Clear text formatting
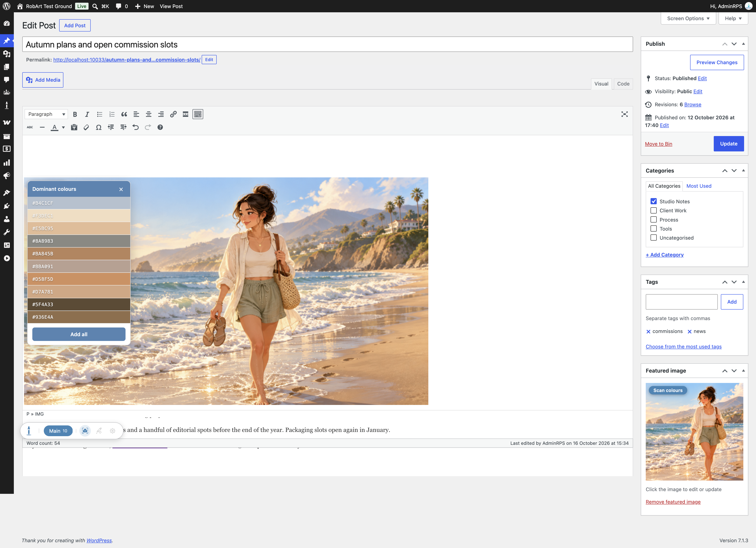 click(x=86, y=127)
